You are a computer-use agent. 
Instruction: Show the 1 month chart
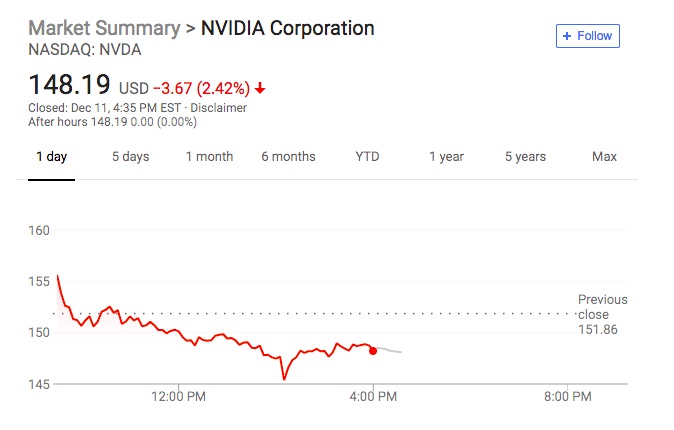pos(209,157)
